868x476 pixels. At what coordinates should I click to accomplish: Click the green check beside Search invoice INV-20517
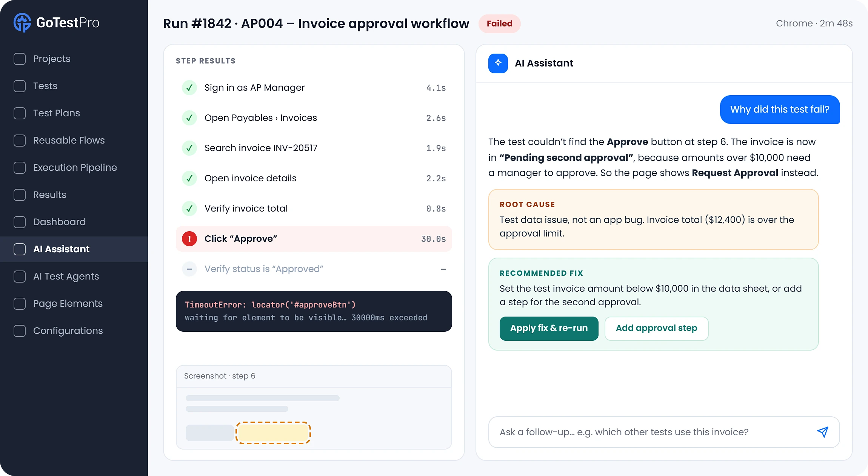(x=189, y=148)
